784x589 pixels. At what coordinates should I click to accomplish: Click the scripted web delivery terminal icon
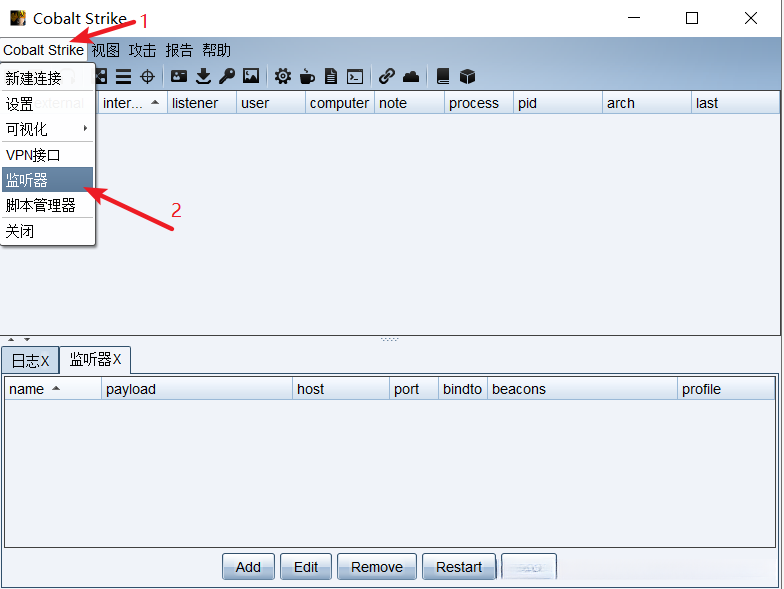tap(355, 76)
